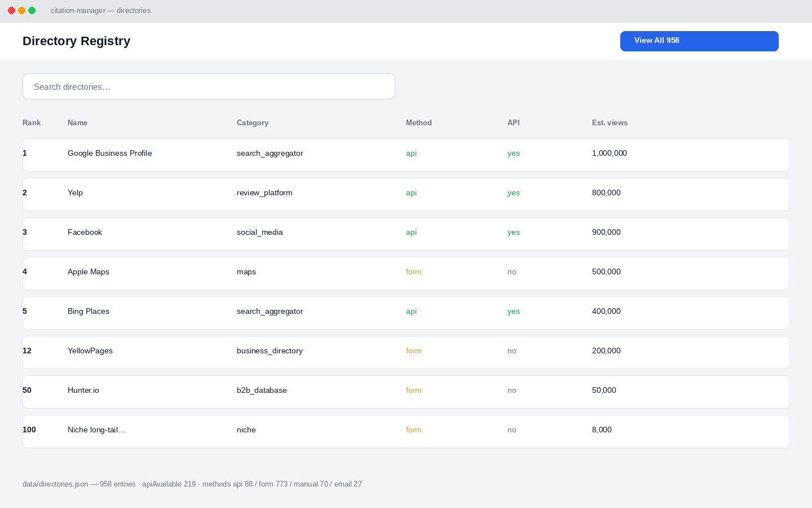
Task: Click 800,000 views in Yelp row
Action: click(x=606, y=193)
